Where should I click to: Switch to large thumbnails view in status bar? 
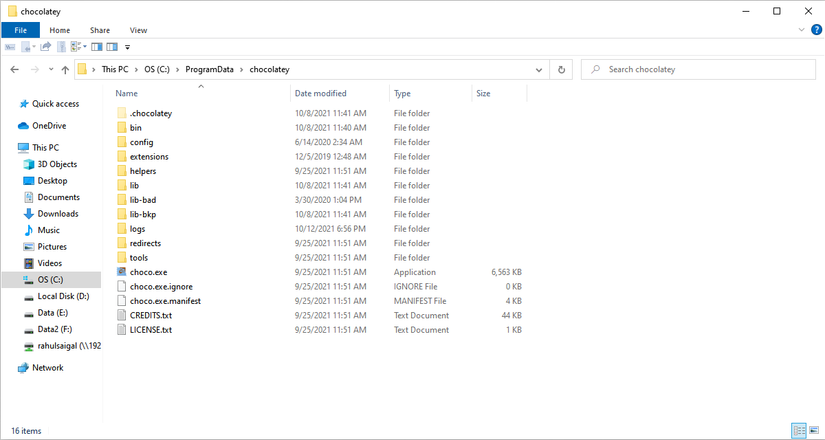pos(814,431)
